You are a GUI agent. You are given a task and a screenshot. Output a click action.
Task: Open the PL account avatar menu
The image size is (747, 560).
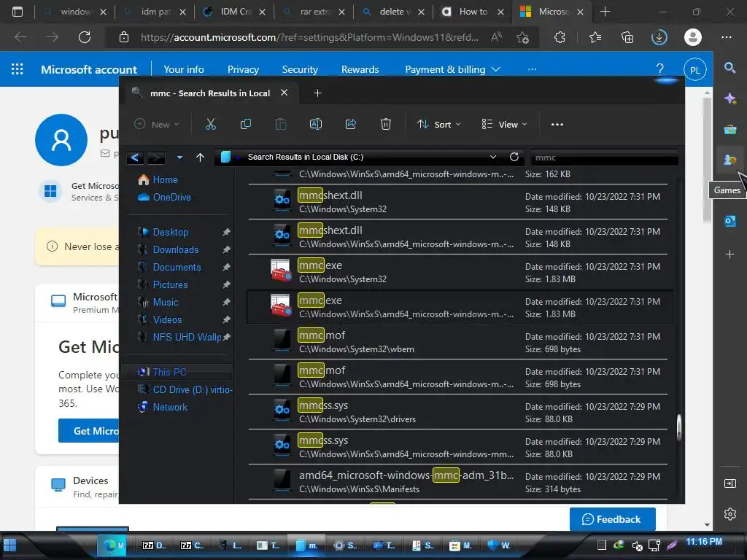pos(694,69)
